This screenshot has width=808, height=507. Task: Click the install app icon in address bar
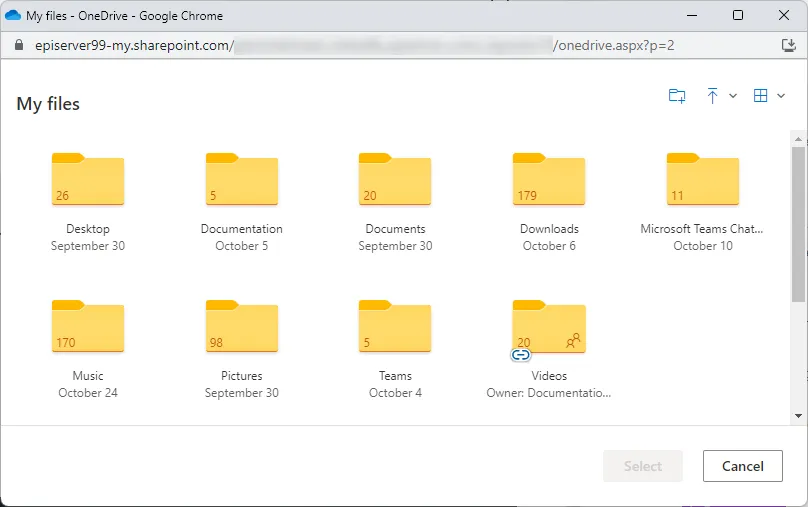[789, 45]
